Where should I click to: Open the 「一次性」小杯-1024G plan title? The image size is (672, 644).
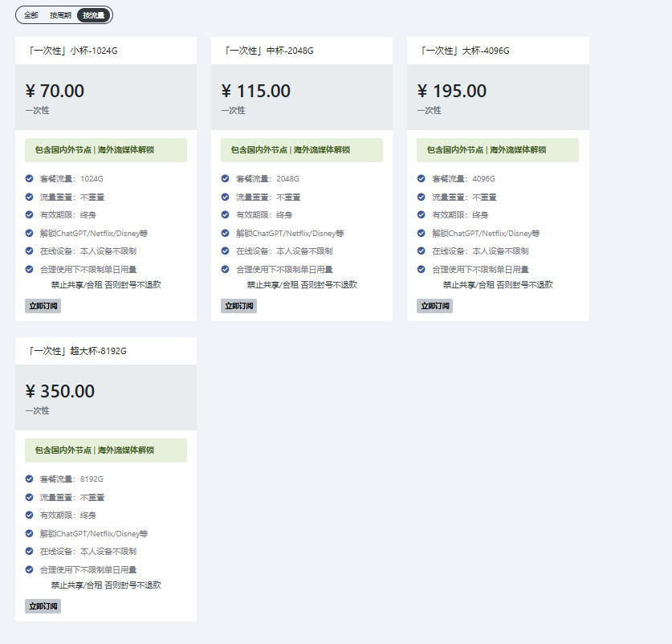click(72, 51)
